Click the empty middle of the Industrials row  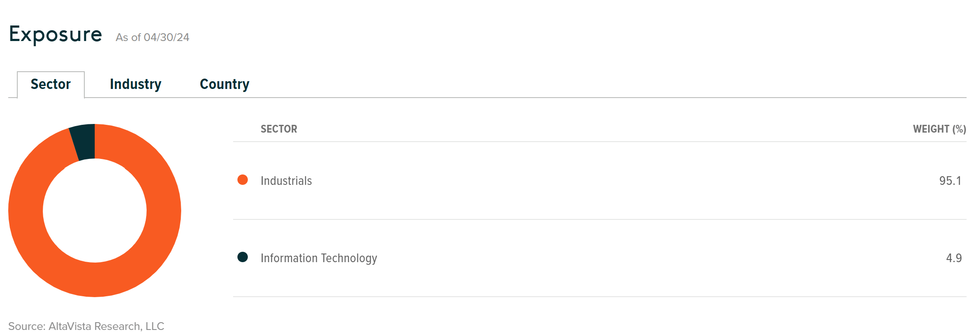[x=605, y=181]
